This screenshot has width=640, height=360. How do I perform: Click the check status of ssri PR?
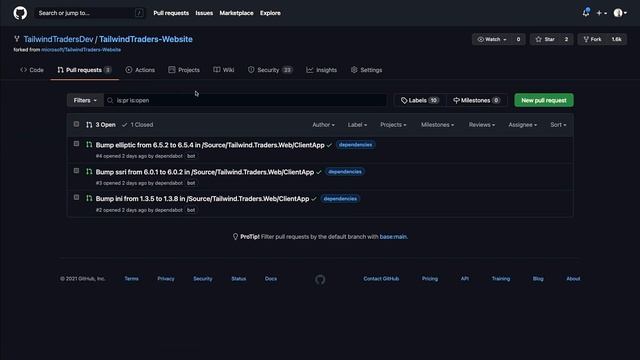(x=318, y=172)
